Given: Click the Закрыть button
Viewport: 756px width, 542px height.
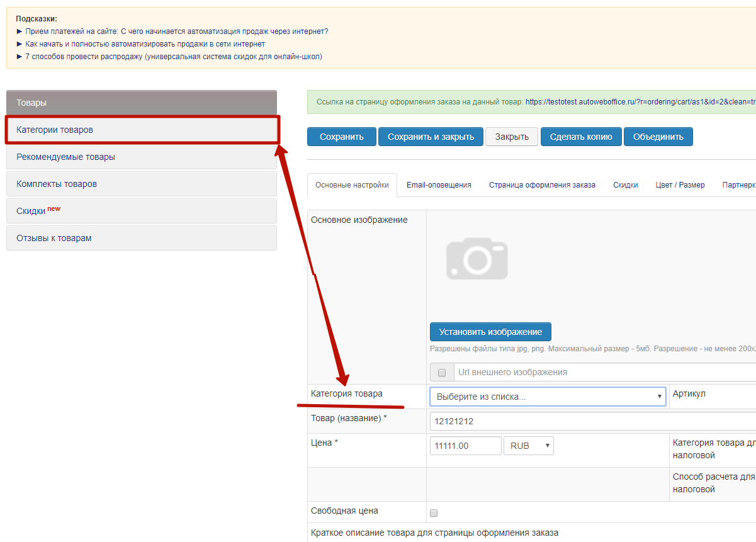Looking at the screenshot, I should click(512, 137).
